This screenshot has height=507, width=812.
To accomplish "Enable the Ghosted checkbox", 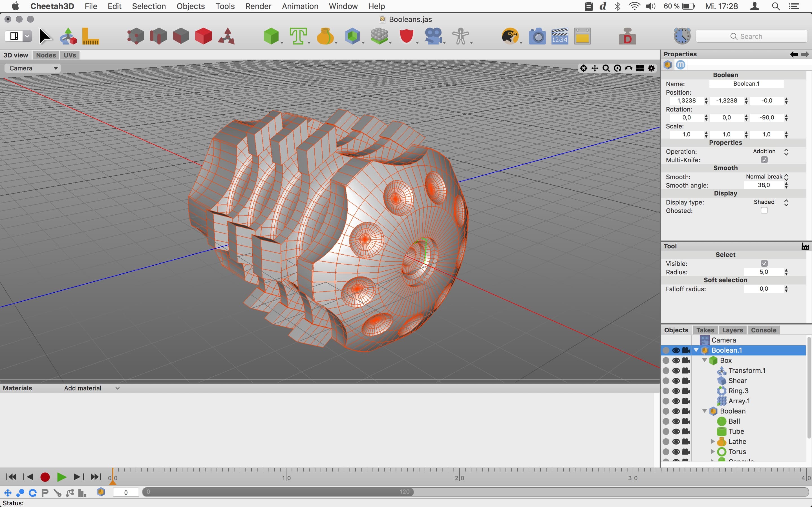I will pos(764,211).
